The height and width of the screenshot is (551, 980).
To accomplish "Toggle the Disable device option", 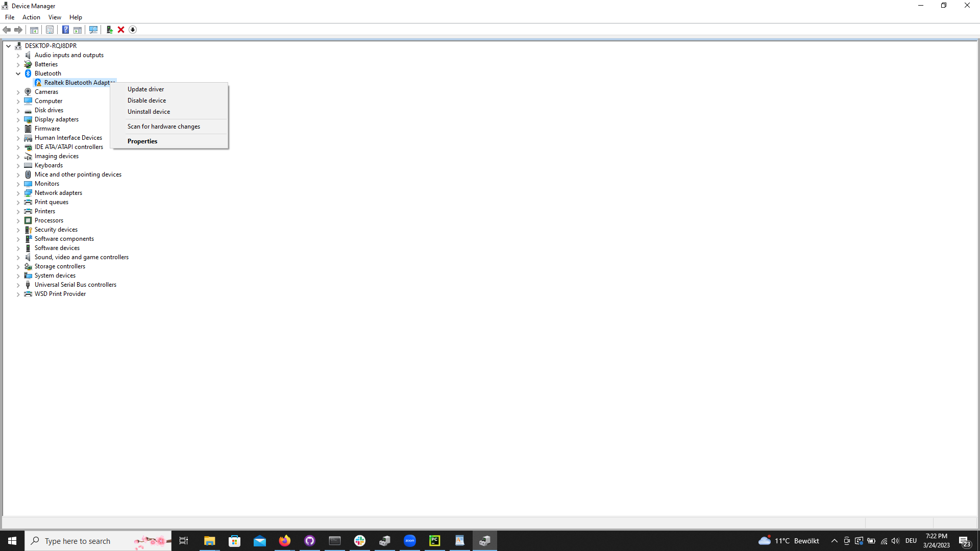I will (146, 99).
